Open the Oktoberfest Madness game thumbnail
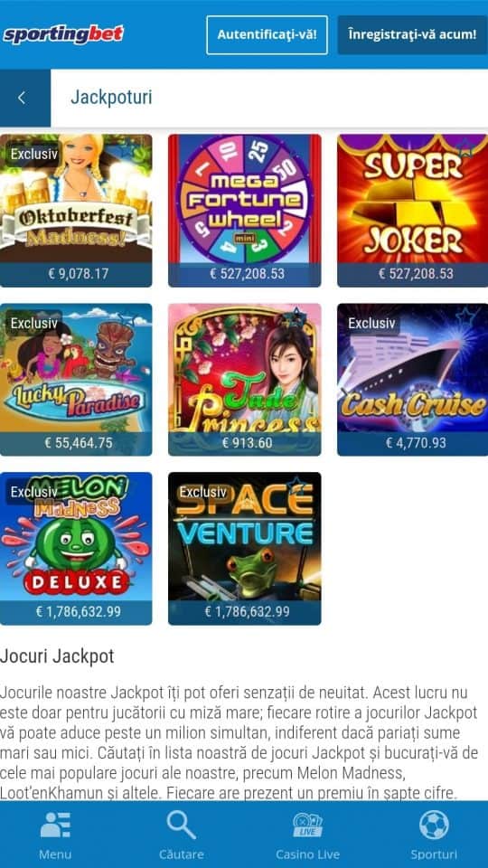The height and width of the screenshot is (868, 488). coord(76,211)
